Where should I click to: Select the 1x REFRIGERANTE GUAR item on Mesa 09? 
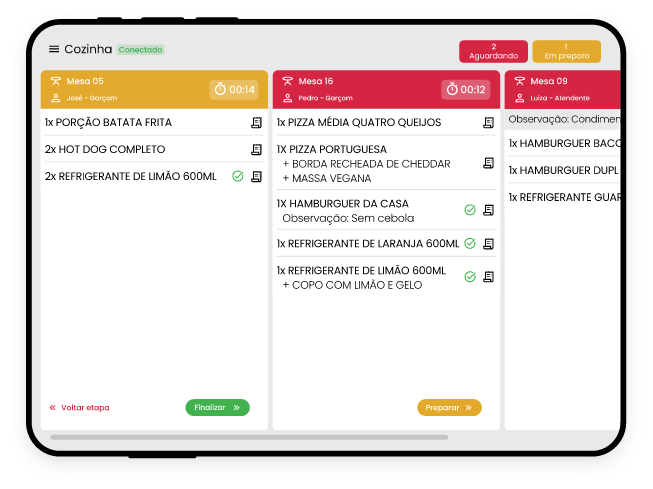tap(564, 197)
